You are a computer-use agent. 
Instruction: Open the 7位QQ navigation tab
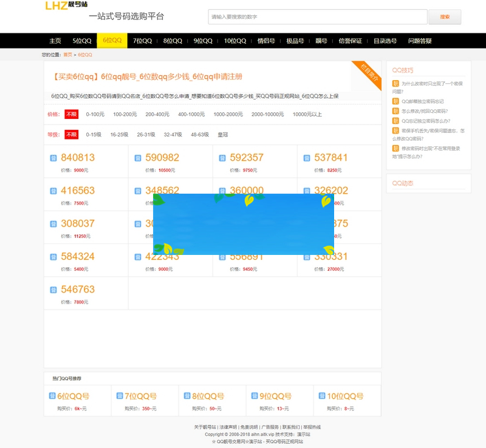point(143,41)
